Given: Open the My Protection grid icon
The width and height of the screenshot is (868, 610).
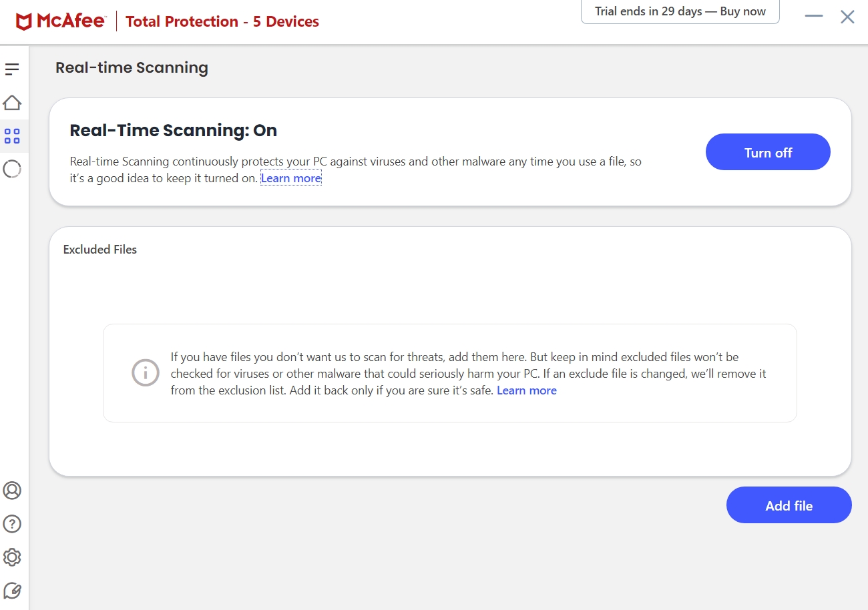Looking at the screenshot, I should point(12,136).
